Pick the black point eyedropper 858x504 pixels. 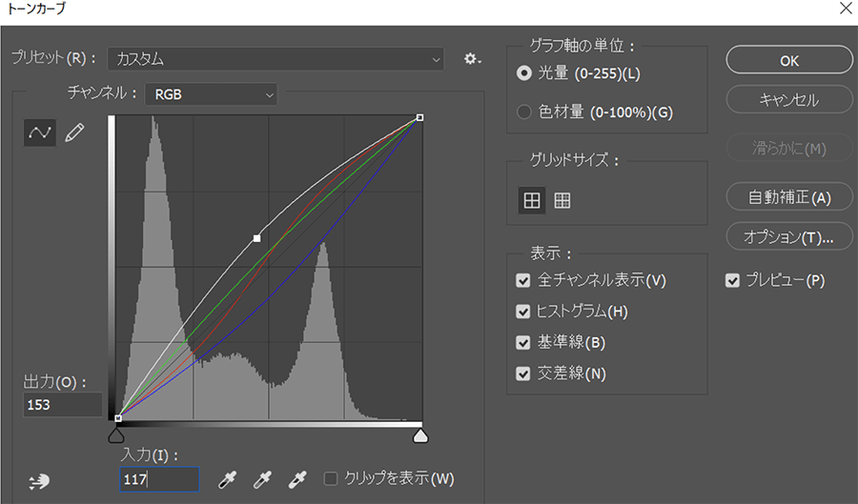(227, 479)
